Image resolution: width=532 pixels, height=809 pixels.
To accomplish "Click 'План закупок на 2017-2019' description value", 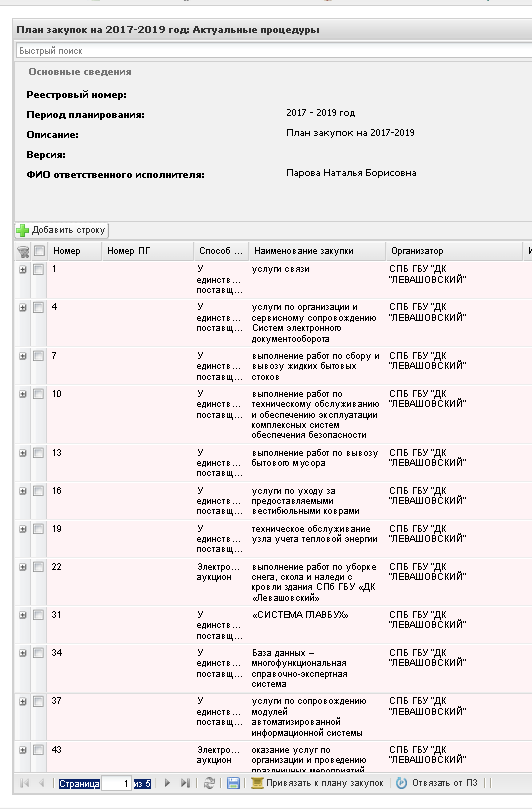I will coord(350,133).
